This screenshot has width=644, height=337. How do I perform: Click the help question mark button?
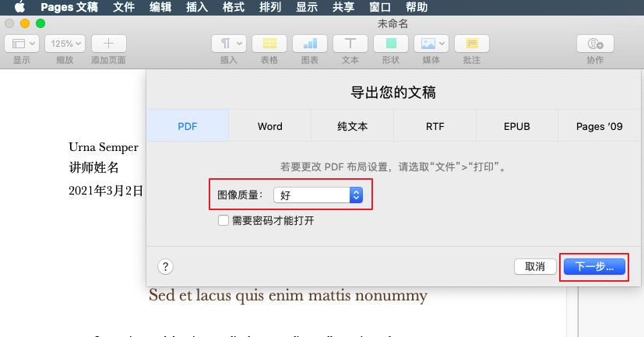pos(165,267)
